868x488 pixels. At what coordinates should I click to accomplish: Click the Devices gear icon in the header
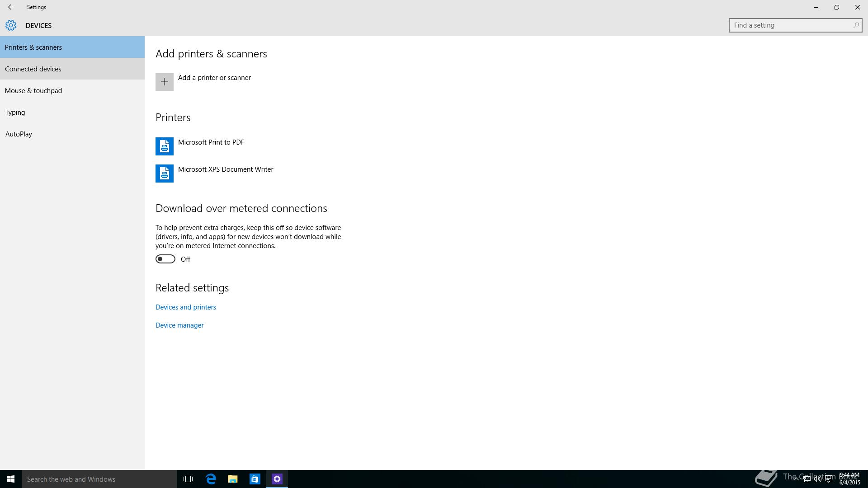[11, 25]
